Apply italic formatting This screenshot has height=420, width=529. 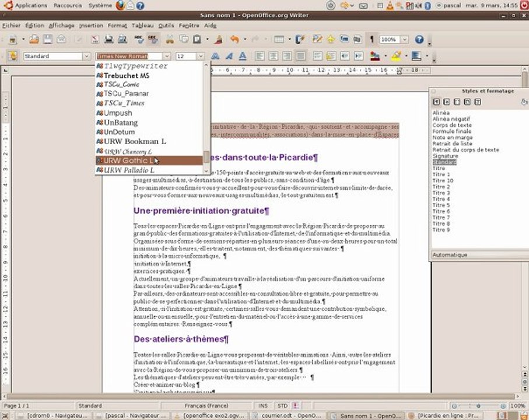[x=229, y=56]
